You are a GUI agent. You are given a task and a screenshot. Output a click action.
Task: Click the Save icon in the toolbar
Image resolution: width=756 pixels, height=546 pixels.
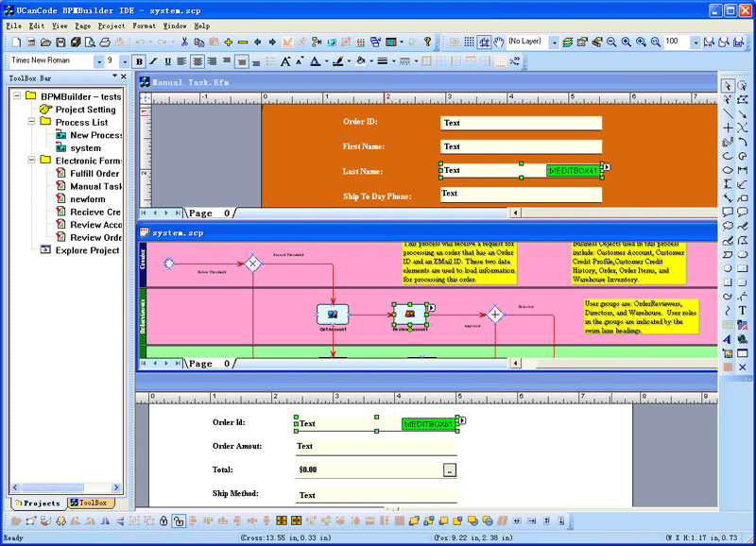pyautogui.click(x=60, y=43)
